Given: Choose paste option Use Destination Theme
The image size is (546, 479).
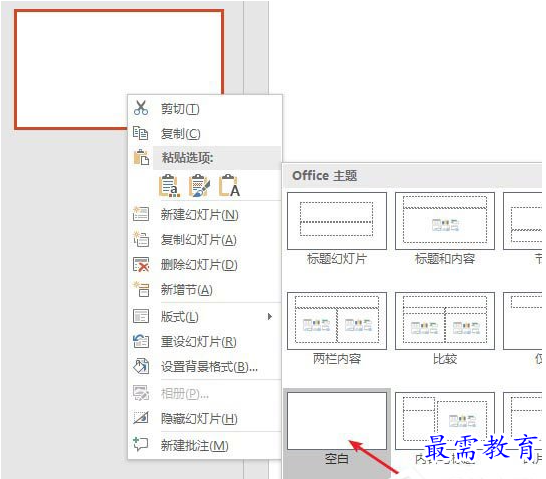Looking at the screenshot, I should (169, 186).
